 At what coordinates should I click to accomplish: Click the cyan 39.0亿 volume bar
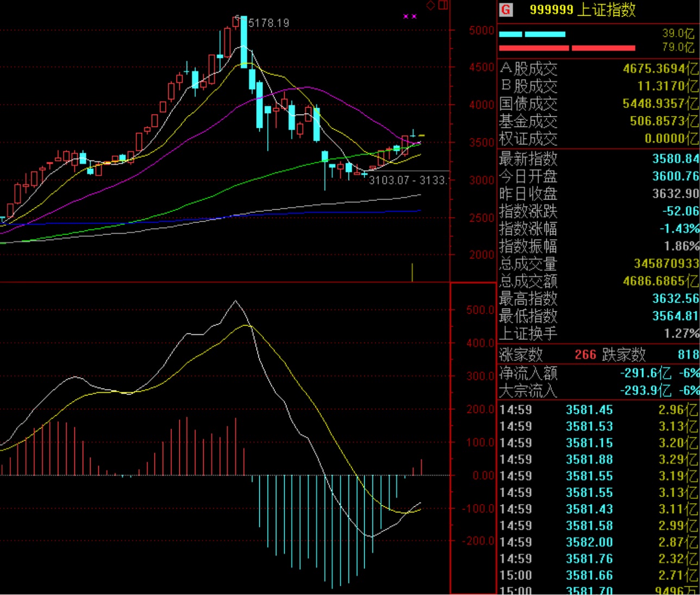coord(532,34)
